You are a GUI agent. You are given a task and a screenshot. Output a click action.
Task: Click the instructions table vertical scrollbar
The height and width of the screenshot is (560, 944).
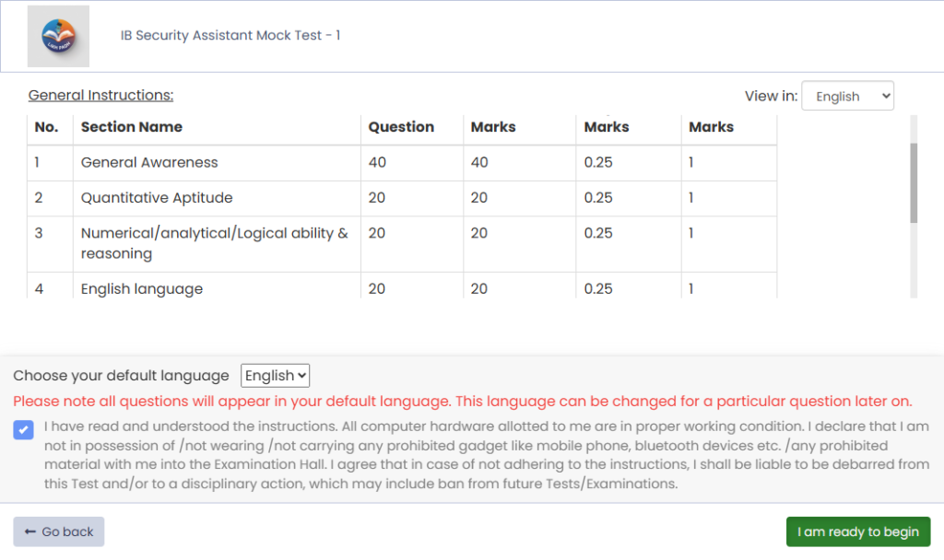pos(914,182)
